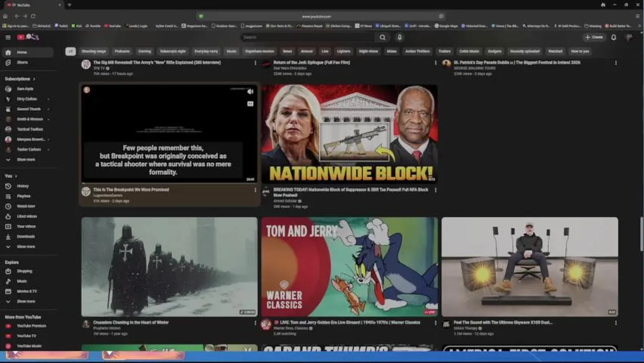Toggle captions on the Breakpoint preview
Viewport: 644px width, 363px height.
tap(250, 104)
